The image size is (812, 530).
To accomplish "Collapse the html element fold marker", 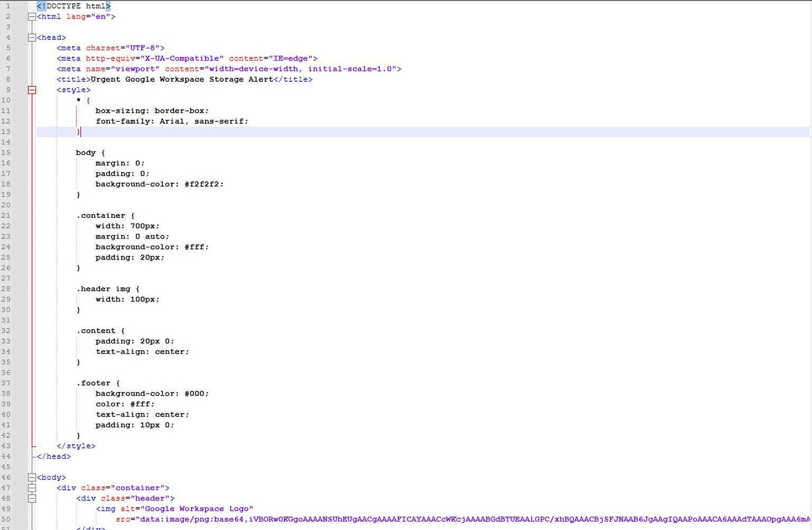I will pyautogui.click(x=32, y=16).
